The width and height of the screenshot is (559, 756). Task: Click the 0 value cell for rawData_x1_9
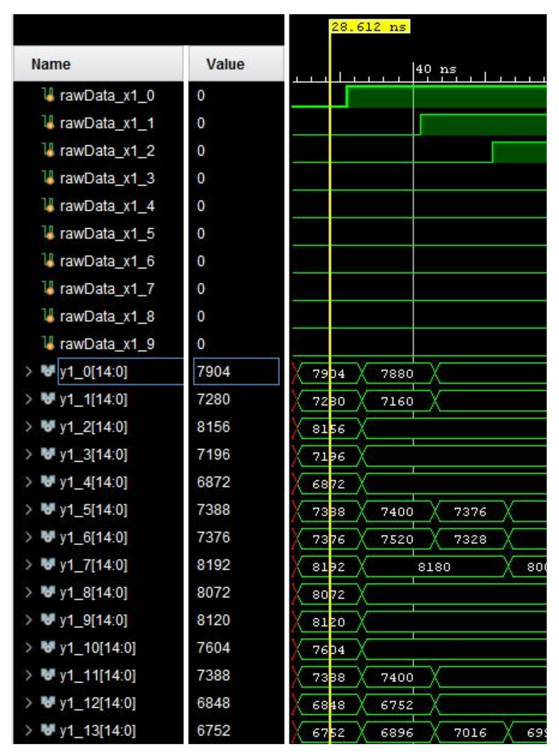point(201,344)
